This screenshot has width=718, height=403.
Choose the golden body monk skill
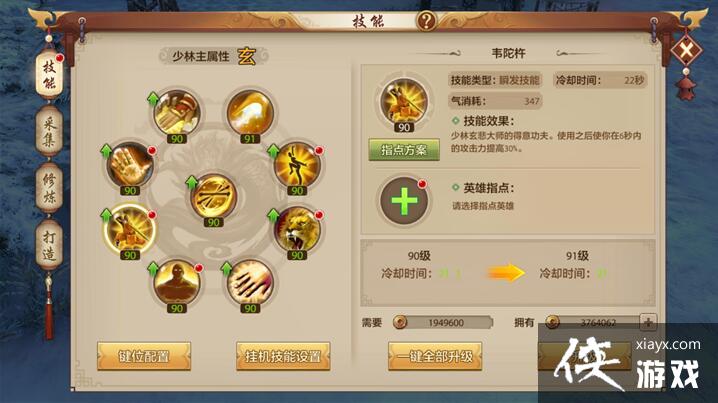[x=177, y=283]
